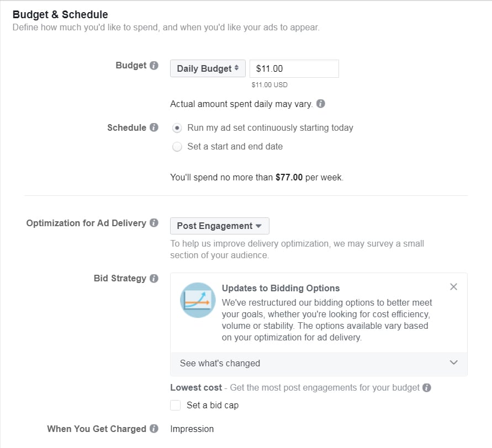Click the bidding chart illustration icon
Image resolution: width=492 pixels, height=448 pixels.
[x=198, y=300]
